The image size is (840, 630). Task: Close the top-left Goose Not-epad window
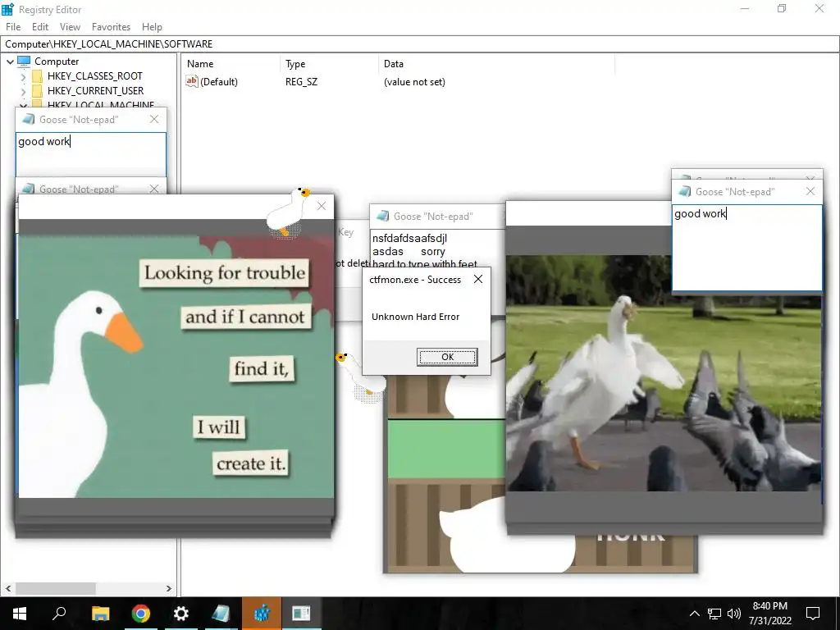tap(154, 120)
